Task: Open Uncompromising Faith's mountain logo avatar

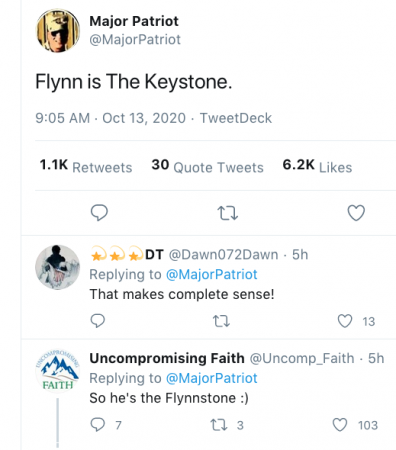Action: point(58,371)
